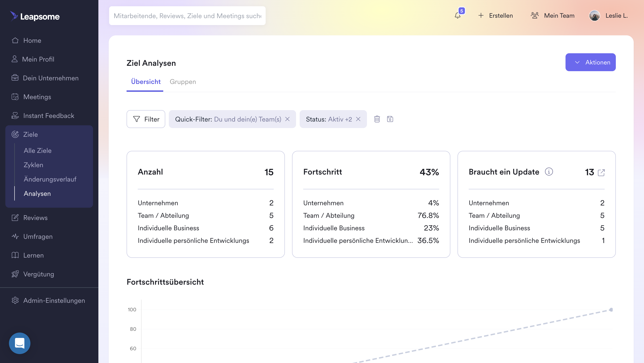The height and width of the screenshot is (363, 644).
Task: Click Unternehmen 4% in Fortschritt card
Action: coord(434,203)
